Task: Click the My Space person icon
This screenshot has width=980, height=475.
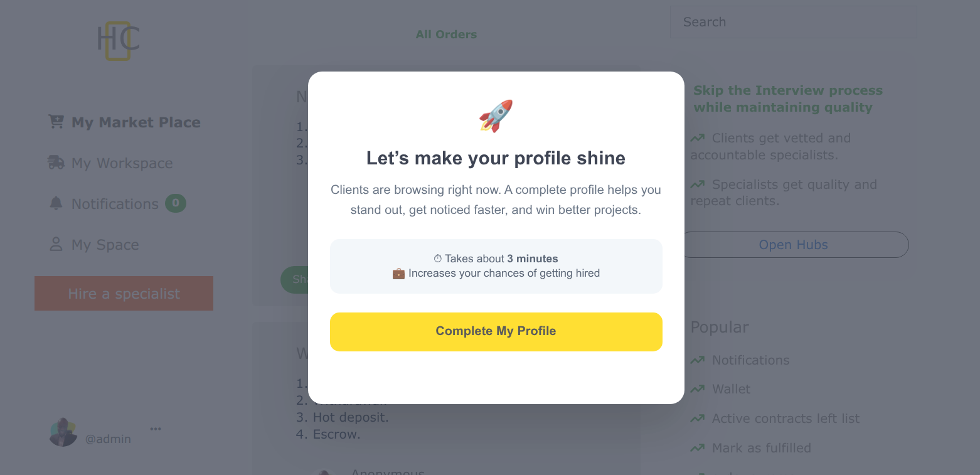Action: pos(56,244)
